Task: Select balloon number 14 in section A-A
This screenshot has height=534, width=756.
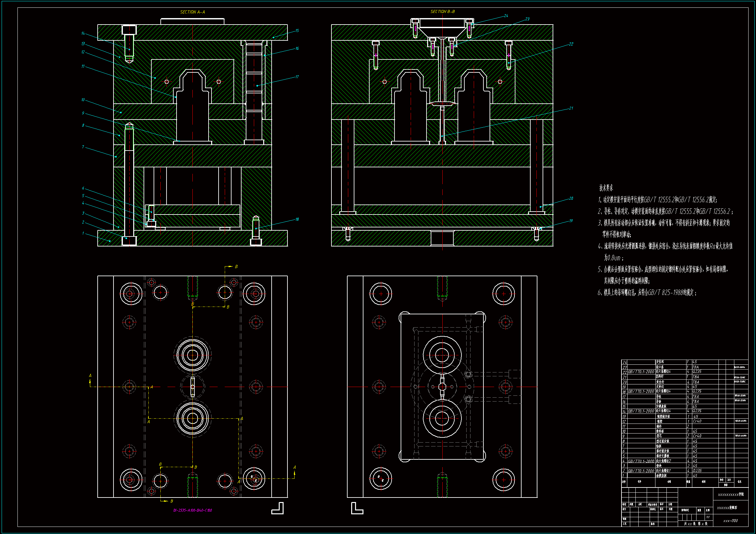Action: point(83,33)
